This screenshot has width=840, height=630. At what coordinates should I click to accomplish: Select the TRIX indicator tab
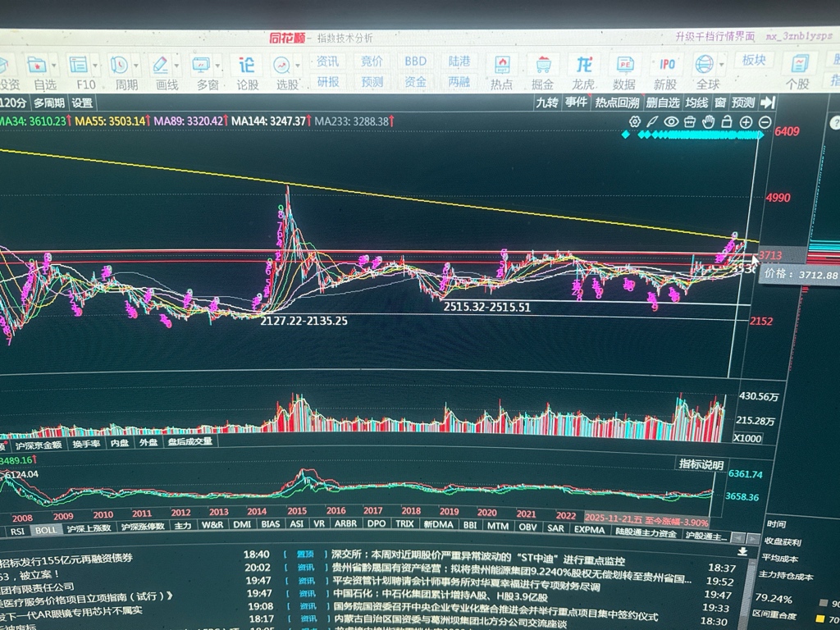(x=404, y=523)
